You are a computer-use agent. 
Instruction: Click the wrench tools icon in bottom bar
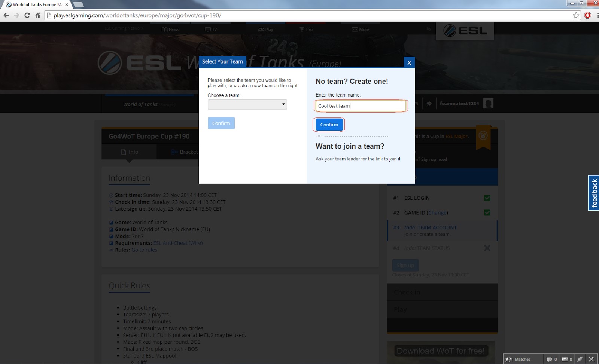pos(580,359)
